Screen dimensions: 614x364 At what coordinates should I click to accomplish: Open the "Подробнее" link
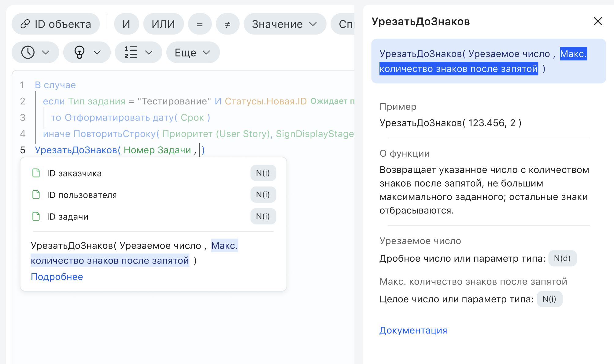pyautogui.click(x=57, y=277)
